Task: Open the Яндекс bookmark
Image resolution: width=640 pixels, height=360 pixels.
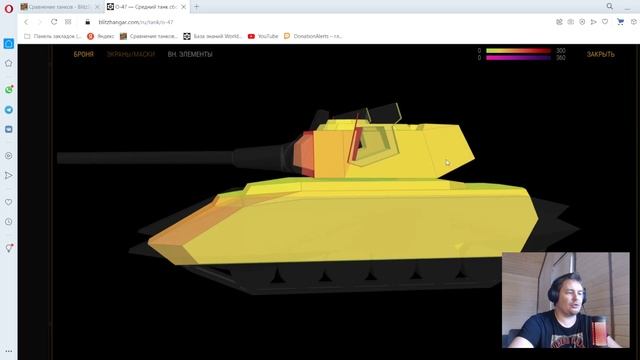Action: [x=100, y=36]
